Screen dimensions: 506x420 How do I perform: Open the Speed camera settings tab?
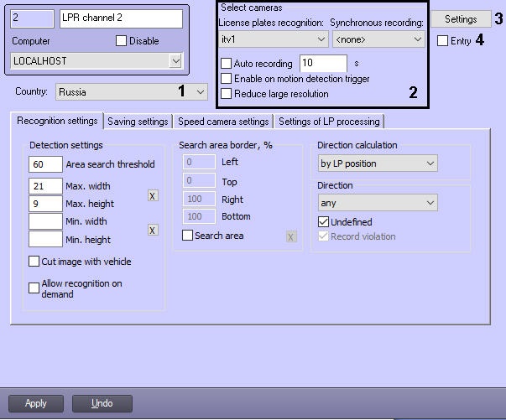coord(223,122)
